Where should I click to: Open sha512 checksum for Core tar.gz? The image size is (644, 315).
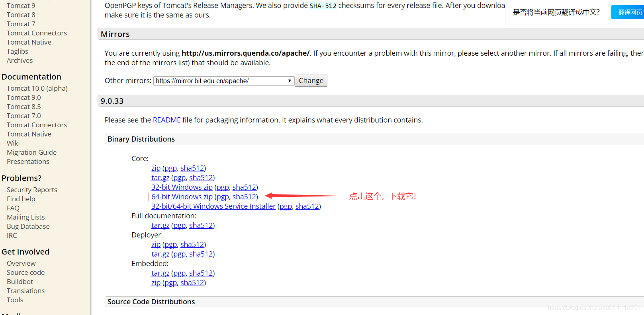(201, 178)
